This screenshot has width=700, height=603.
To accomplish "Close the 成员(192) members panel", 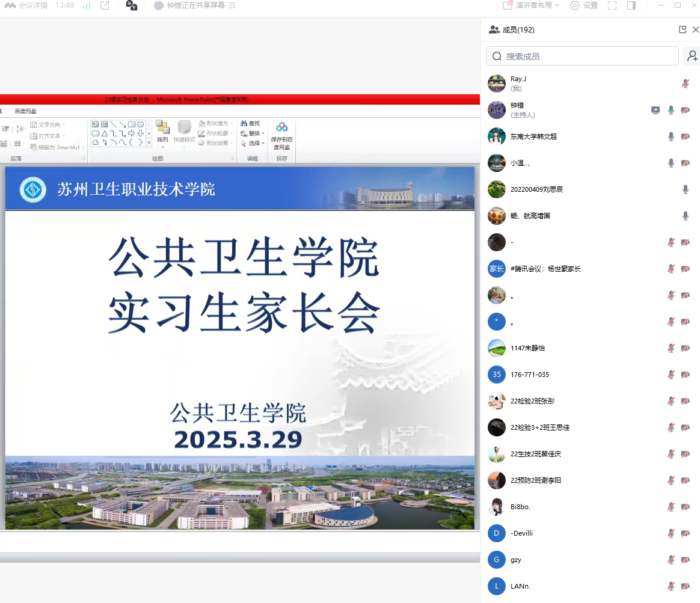I will point(696,29).
